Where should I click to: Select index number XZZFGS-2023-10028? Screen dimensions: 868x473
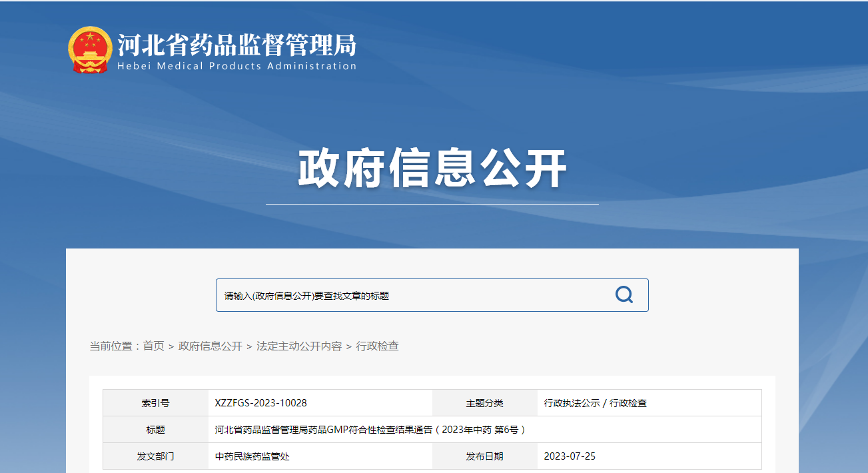(x=261, y=403)
